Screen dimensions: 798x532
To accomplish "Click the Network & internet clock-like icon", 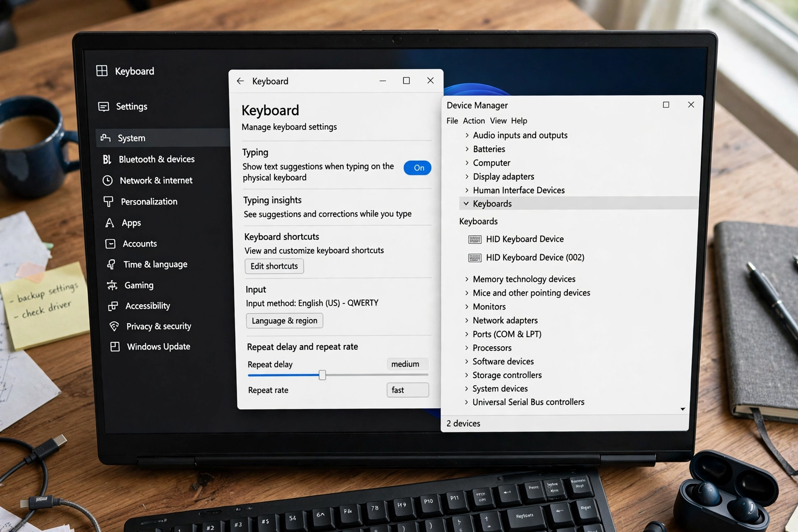I will pos(108,180).
